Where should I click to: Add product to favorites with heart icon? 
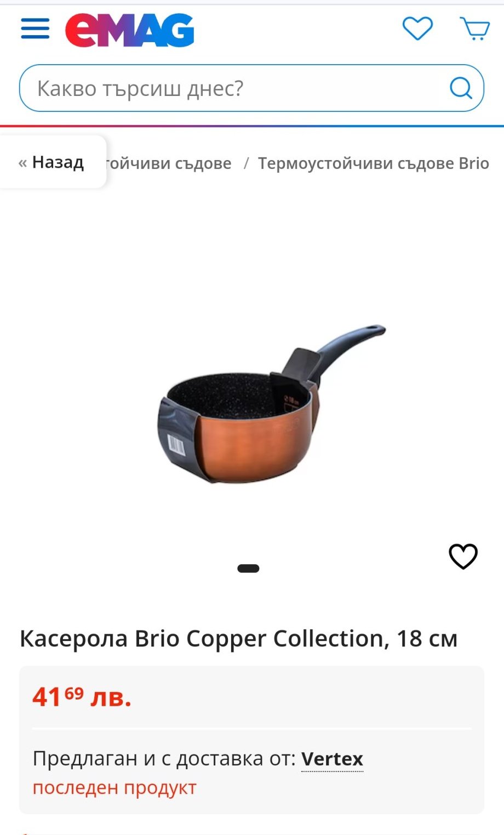[x=463, y=556]
